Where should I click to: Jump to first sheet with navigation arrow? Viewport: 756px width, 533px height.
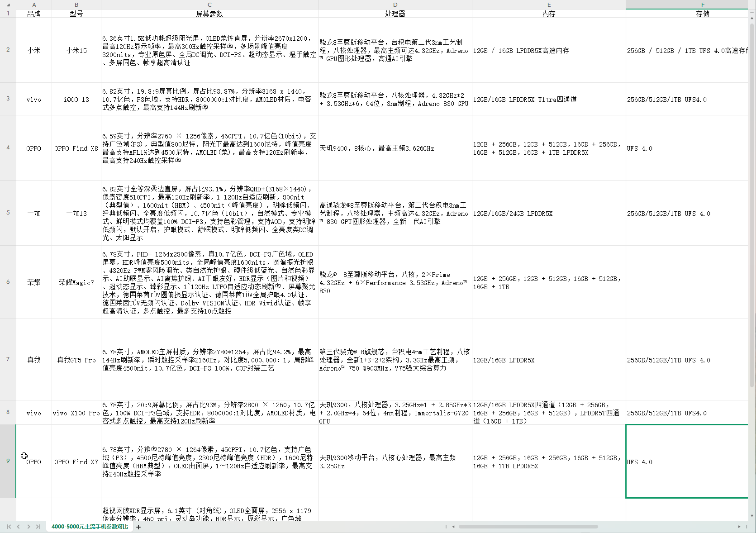click(x=9, y=527)
